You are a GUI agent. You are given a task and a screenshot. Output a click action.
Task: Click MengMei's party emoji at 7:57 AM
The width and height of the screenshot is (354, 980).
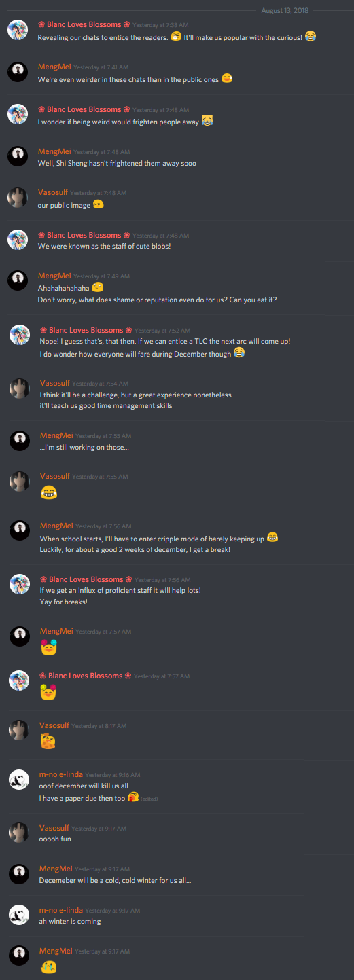point(49,647)
